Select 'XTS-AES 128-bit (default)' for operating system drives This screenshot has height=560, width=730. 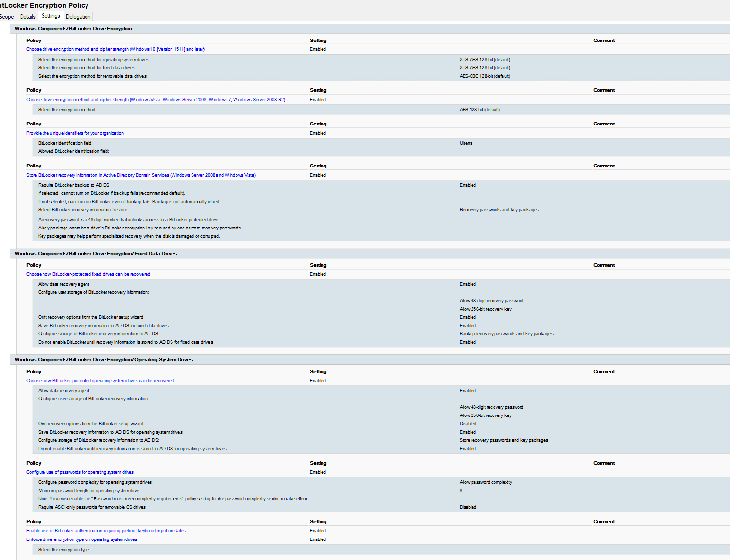[x=485, y=60]
